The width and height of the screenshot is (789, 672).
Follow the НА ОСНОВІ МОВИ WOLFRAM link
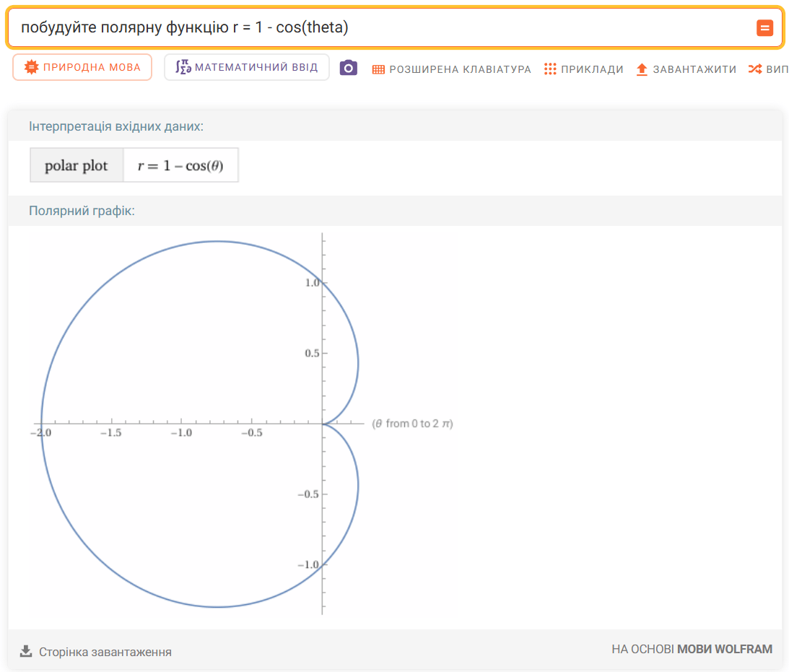(692, 649)
